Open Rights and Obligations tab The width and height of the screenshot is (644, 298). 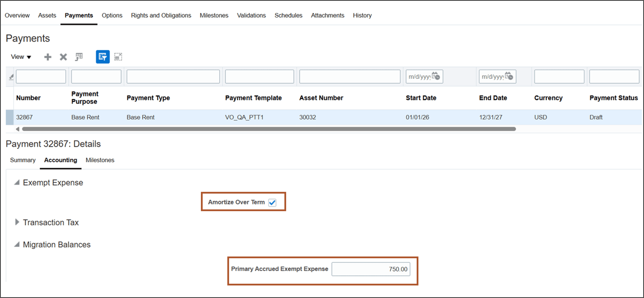coord(161,15)
